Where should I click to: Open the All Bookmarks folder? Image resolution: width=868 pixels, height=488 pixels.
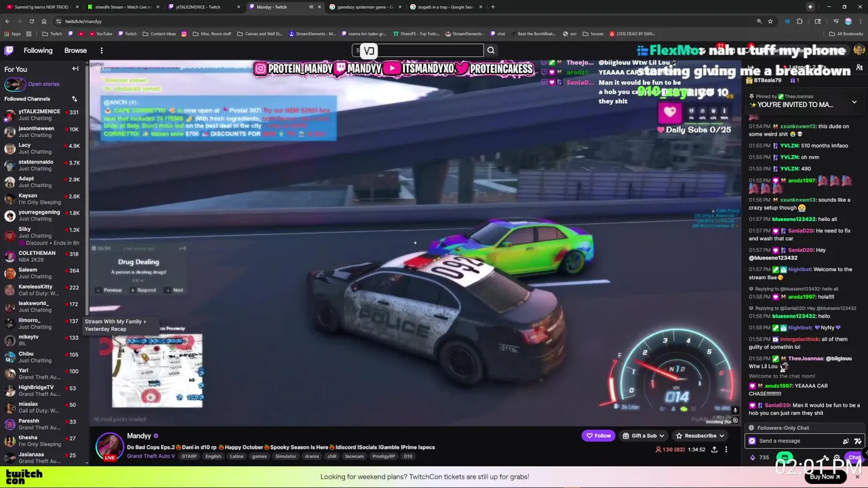click(x=846, y=33)
